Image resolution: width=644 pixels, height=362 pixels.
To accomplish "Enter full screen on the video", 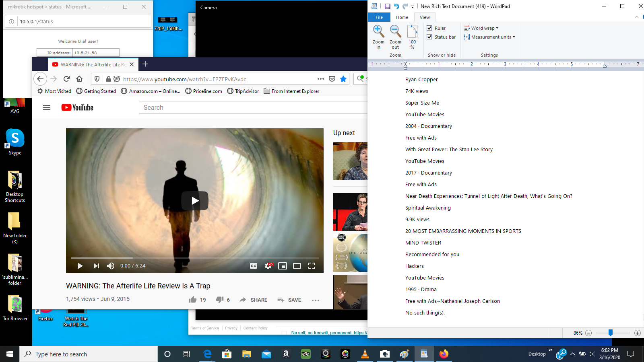I will tap(312, 266).
